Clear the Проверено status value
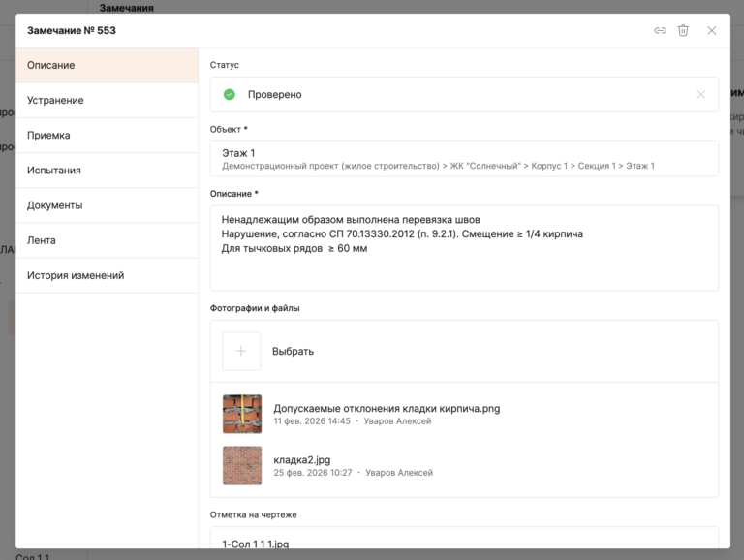Screen dimensions: 744x560 700,94
